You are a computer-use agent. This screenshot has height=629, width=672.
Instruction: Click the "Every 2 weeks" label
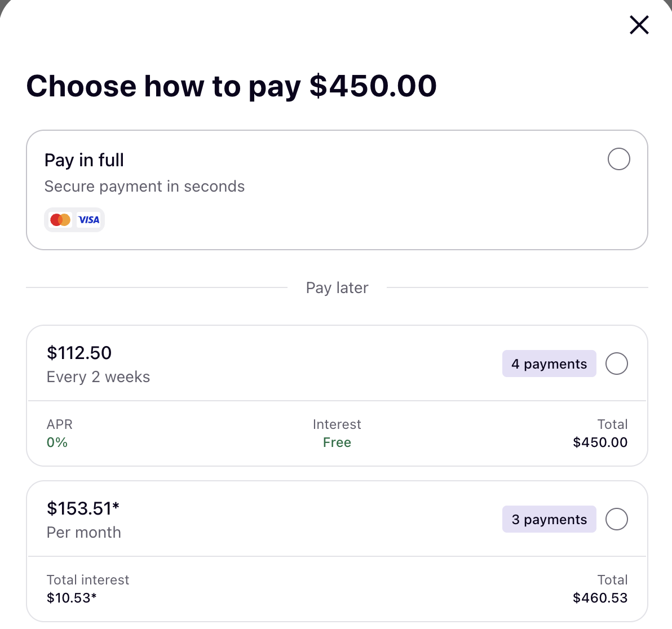pos(98,377)
